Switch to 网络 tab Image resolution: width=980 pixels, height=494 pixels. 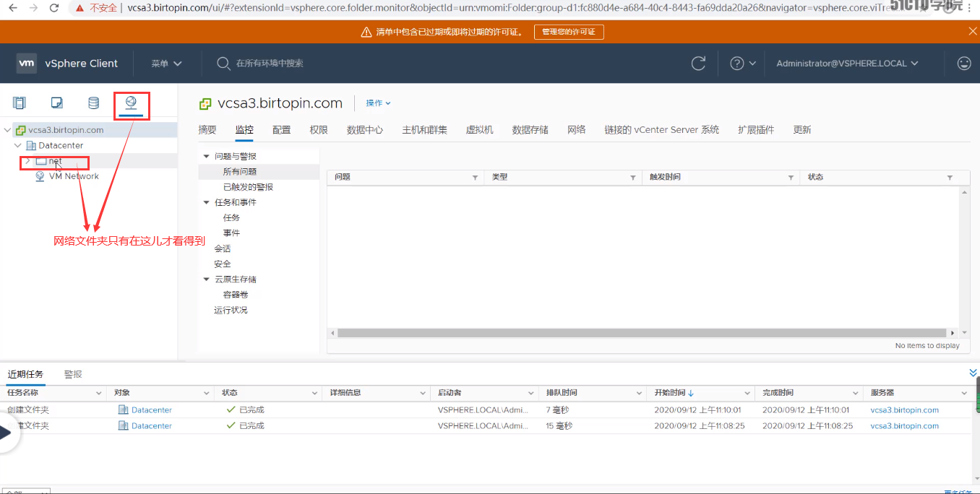[x=577, y=130]
